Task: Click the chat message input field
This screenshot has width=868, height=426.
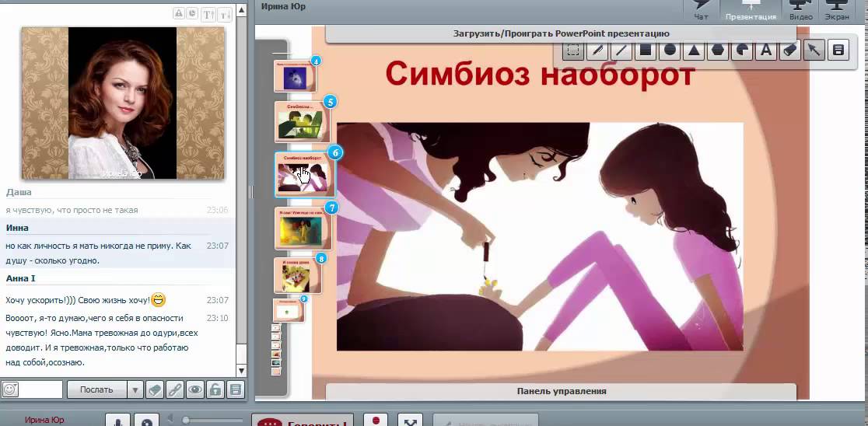Action: pos(41,389)
